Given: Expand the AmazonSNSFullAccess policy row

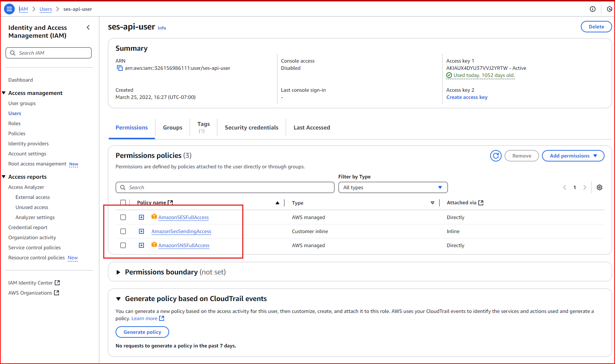Looking at the screenshot, I should coord(141,245).
